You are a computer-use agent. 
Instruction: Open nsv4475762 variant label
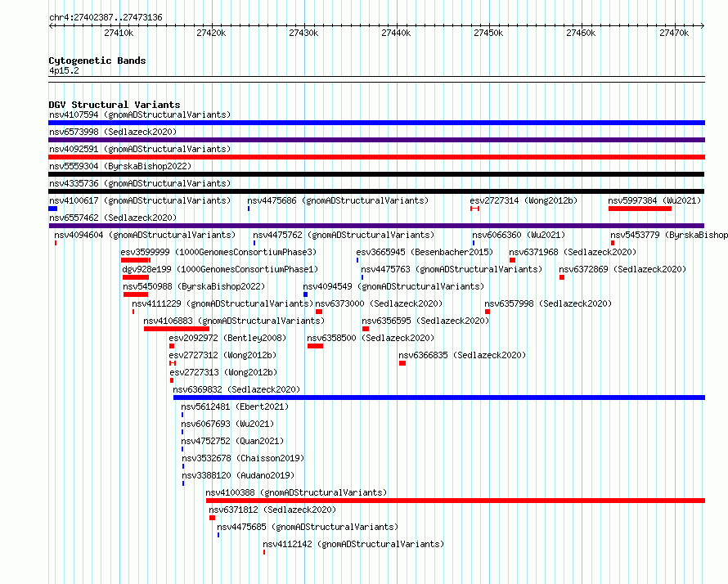[344, 235]
